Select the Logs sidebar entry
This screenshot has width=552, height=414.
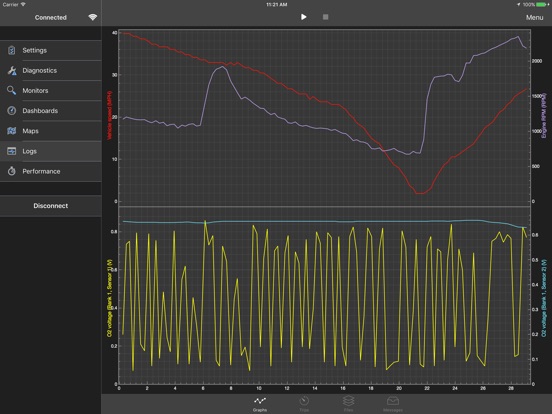[x=51, y=151]
